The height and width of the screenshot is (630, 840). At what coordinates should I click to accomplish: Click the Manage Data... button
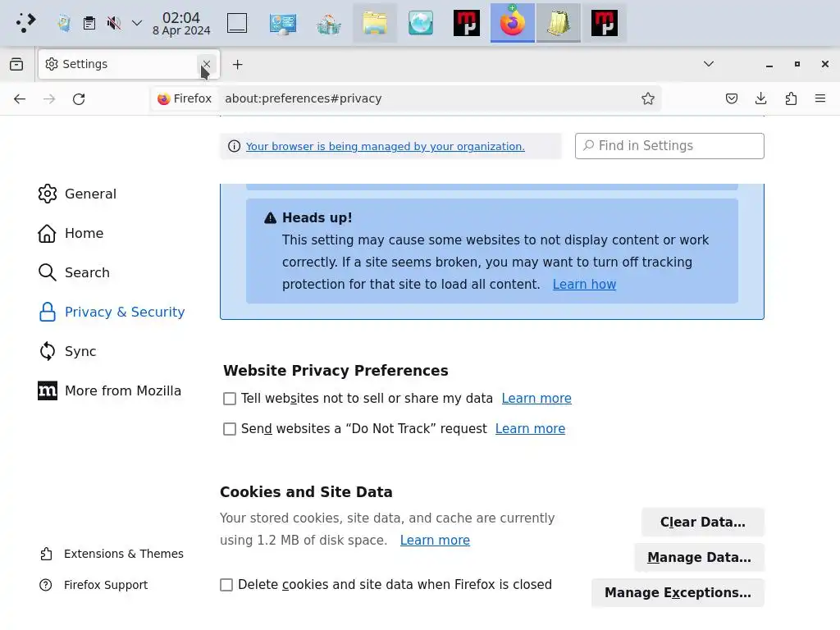[x=699, y=557]
